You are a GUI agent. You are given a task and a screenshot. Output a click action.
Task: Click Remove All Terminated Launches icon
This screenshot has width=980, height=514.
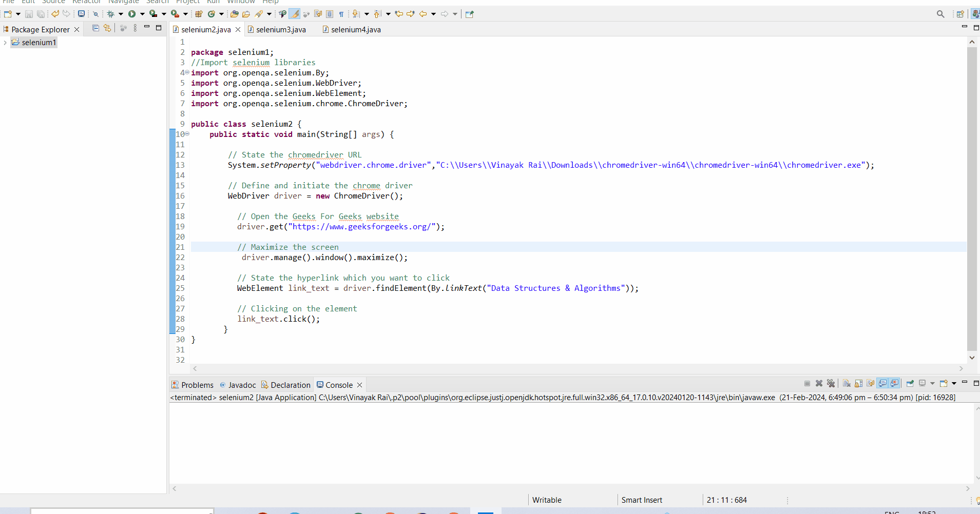pos(831,383)
